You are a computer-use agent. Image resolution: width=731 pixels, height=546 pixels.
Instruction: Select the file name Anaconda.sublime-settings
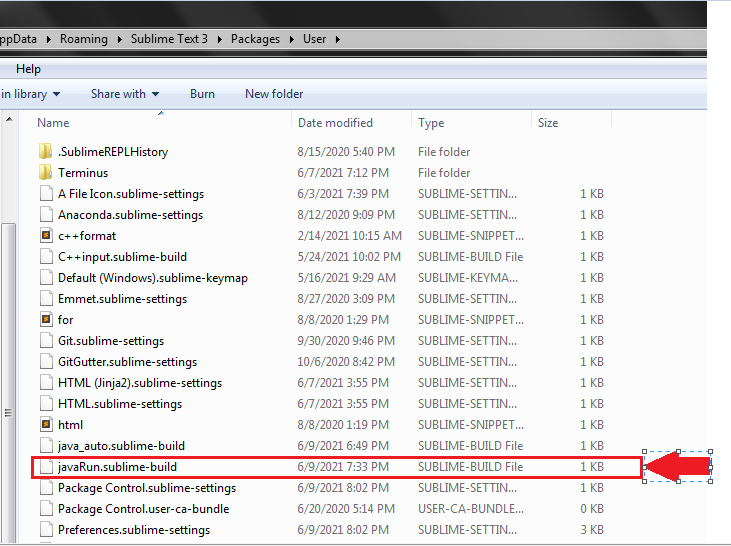[131, 215]
